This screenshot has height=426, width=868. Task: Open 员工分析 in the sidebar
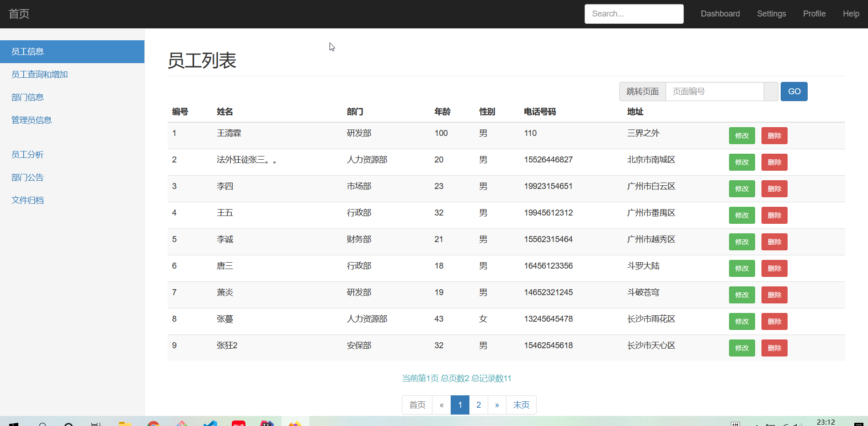point(72,155)
